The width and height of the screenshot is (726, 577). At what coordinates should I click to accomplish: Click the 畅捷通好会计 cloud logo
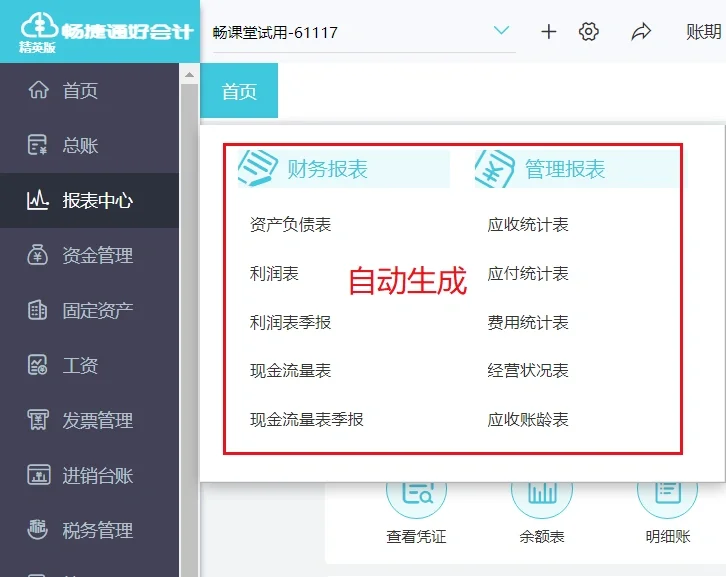point(39,26)
